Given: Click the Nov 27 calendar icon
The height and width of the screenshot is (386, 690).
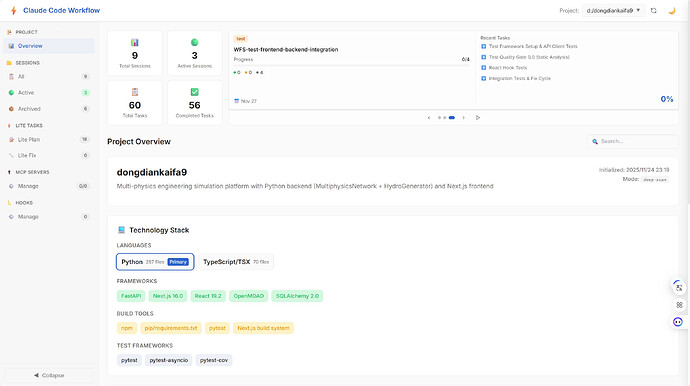Looking at the screenshot, I should 237,101.
